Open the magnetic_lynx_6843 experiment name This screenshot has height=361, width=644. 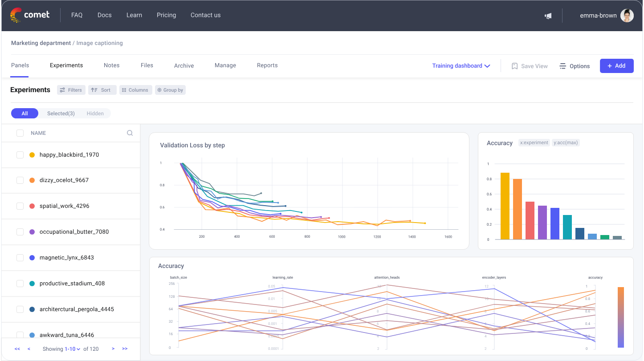[x=67, y=258]
